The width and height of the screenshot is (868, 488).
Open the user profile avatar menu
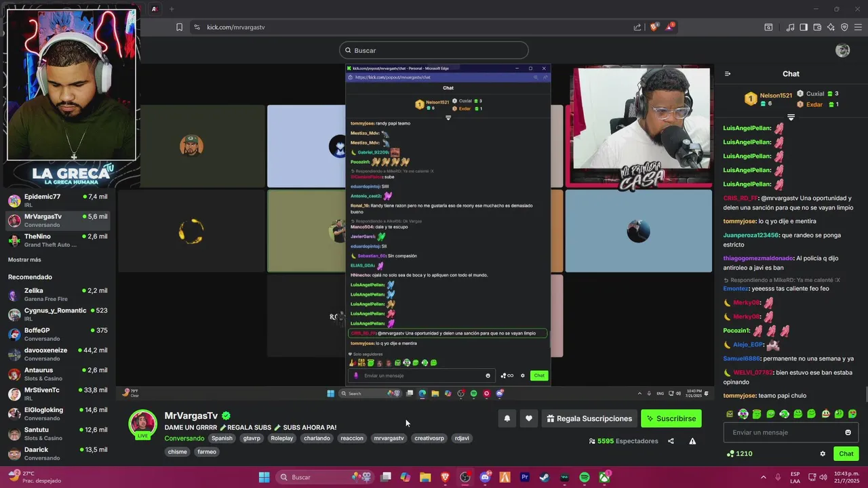[x=843, y=50]
